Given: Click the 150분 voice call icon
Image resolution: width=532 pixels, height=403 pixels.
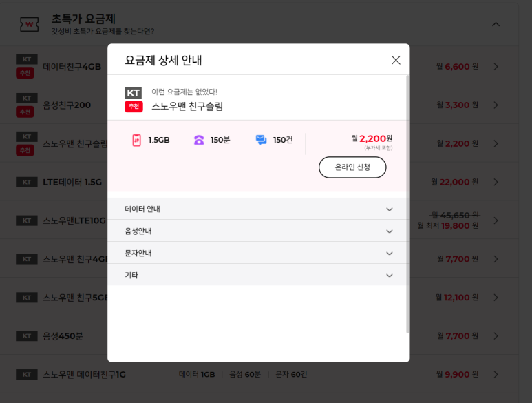Looking at the screenshot, I should (x=199, y=140).
